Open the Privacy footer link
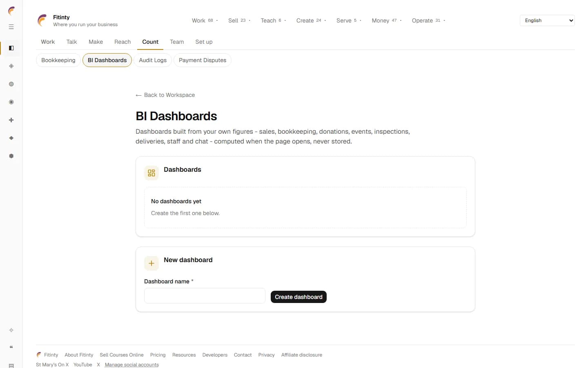This screenshot has width=588, height=368. (266, 355)
